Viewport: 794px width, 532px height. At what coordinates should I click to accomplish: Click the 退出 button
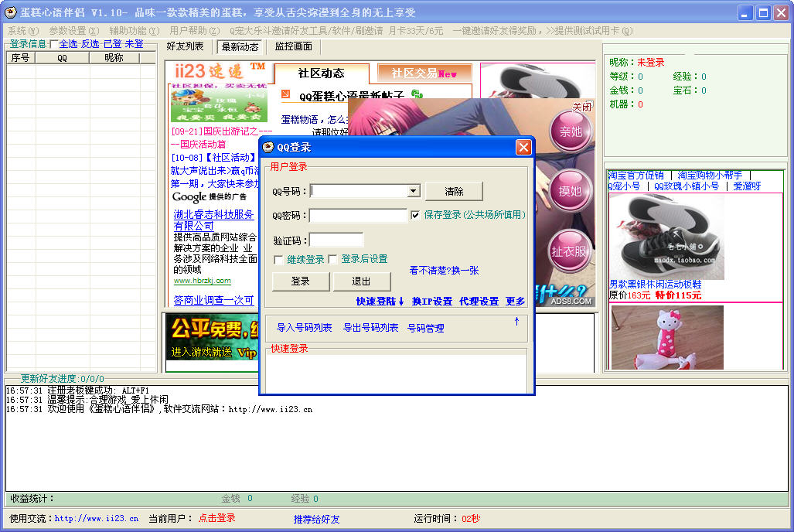(362, 281)
